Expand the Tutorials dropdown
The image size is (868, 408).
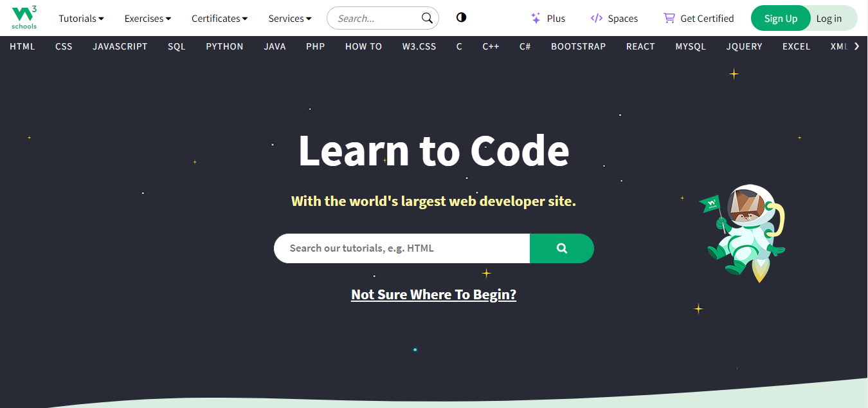(x=81, y=18)
